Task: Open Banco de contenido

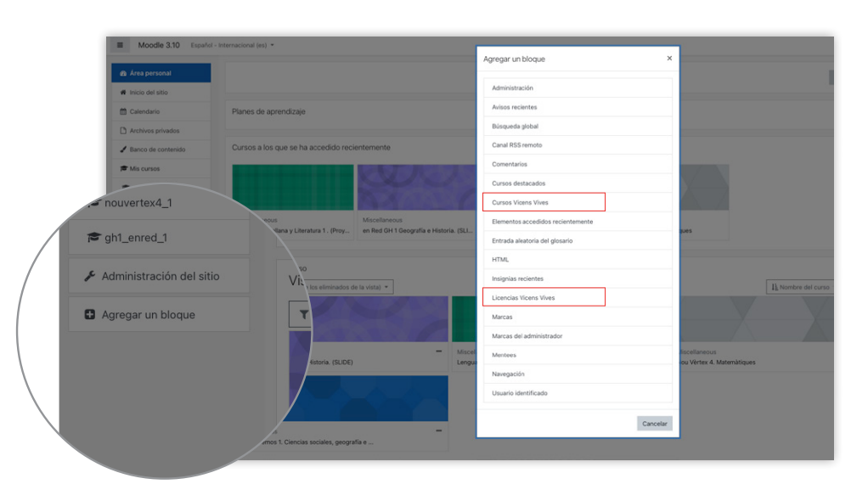Action: [x=161, y=149]
